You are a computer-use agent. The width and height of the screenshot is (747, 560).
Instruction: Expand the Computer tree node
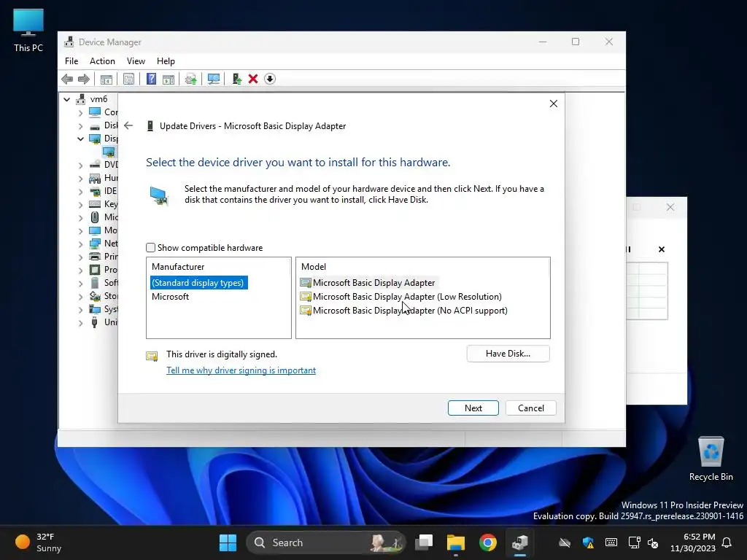click(80, 113)
